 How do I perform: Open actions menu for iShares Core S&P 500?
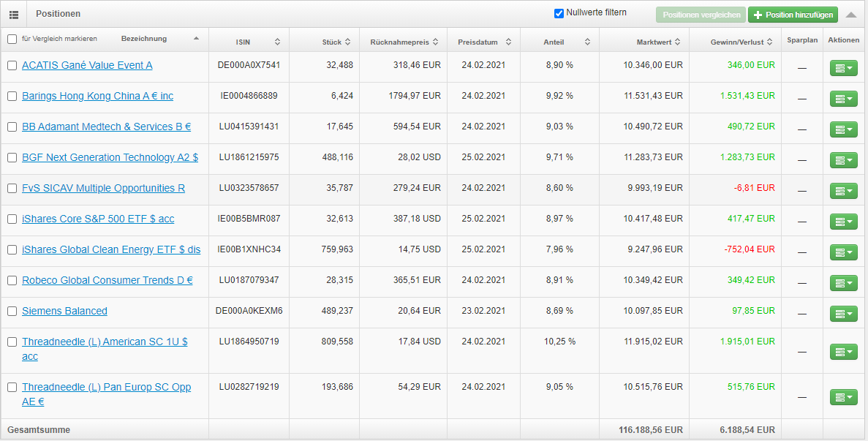click(x=844, y=222)
